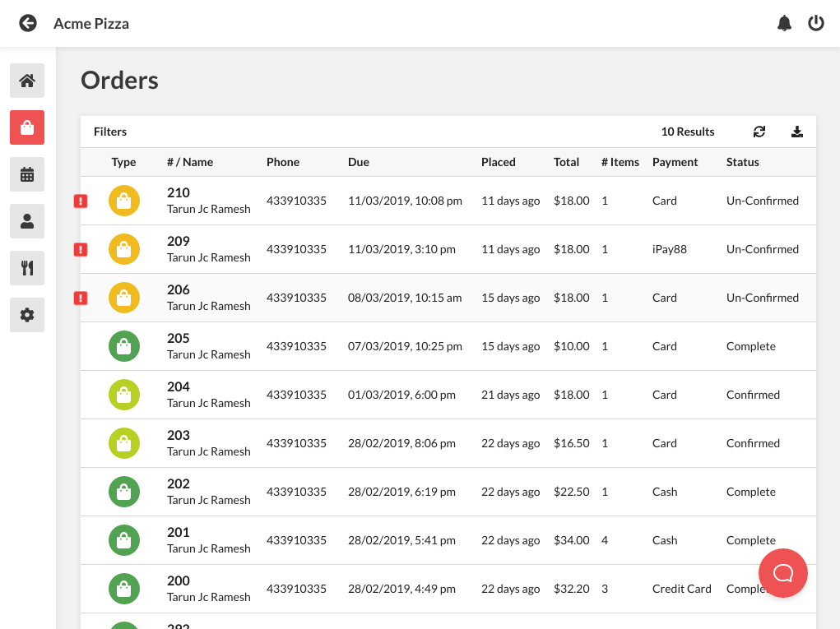Image resolution: width=840 pixels, height=629 pixels.
Task: Open the menus fork and knife icon
Action: [27, 268]
